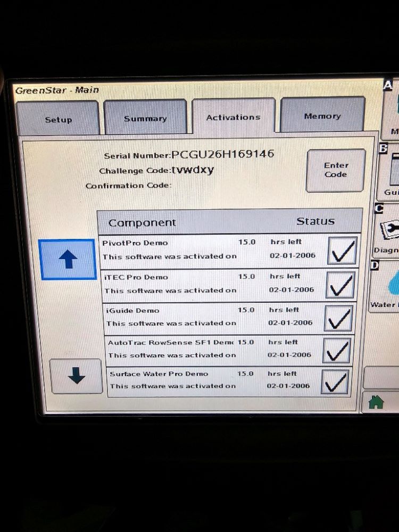Select the iGuide Demo row name
Viewport: 399px width, 532px height.
132,311
